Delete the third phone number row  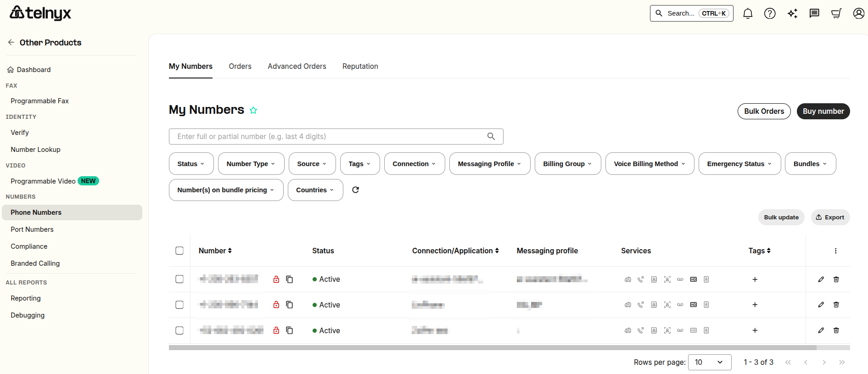point(836,330)
